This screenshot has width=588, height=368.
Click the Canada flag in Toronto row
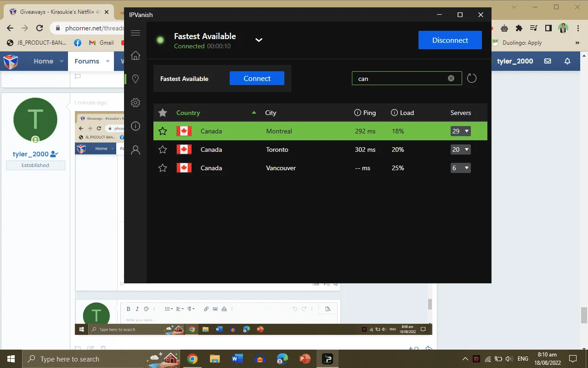(184, 149)
